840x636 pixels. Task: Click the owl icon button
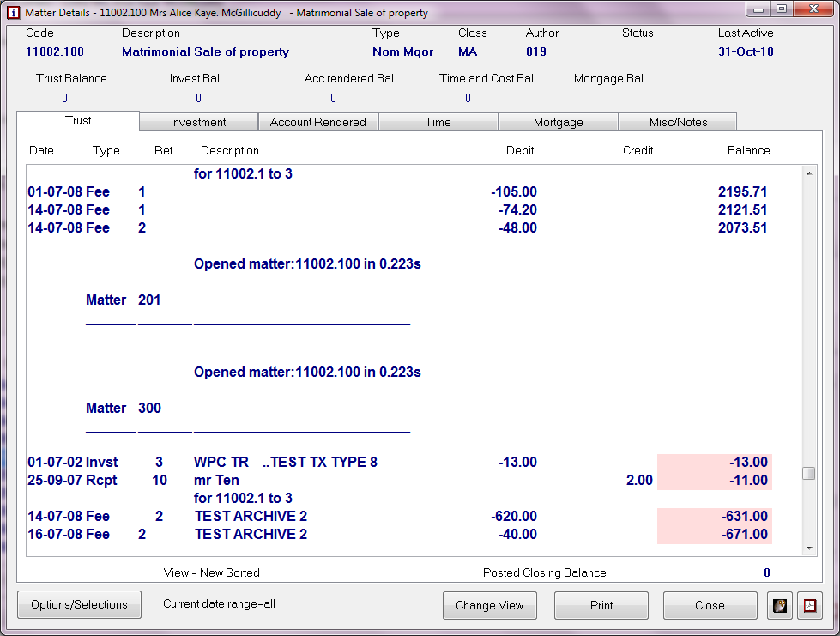pos(779,605)
